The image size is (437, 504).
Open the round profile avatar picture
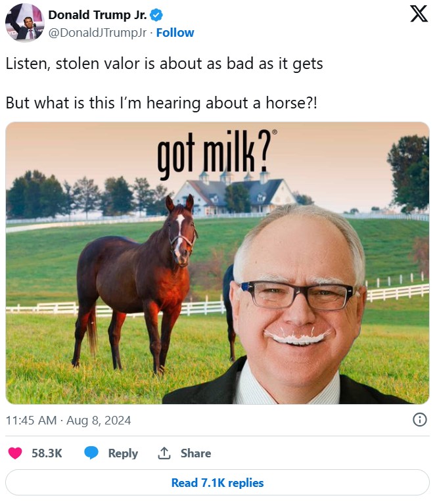24,22
